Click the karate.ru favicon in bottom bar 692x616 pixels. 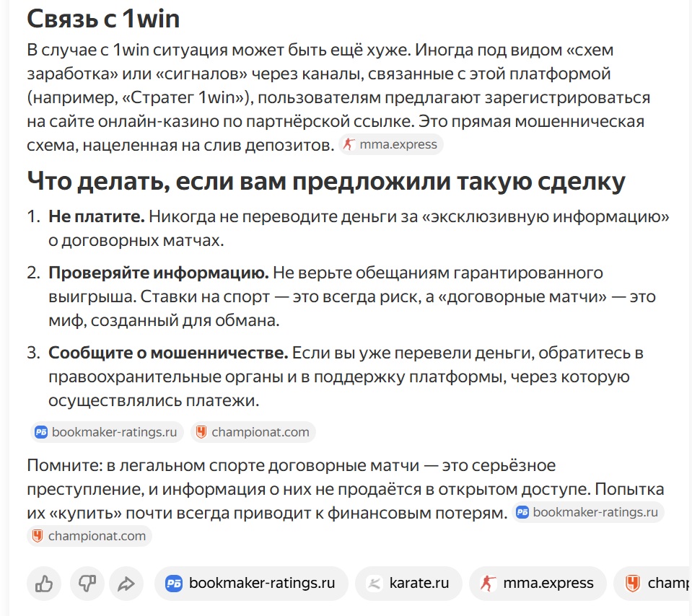375,584
